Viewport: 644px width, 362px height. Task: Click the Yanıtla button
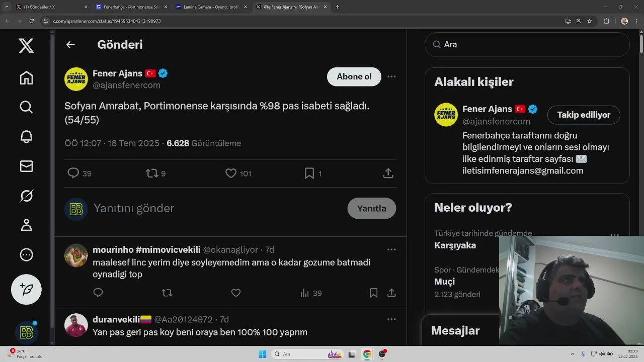tap(372, 208)
